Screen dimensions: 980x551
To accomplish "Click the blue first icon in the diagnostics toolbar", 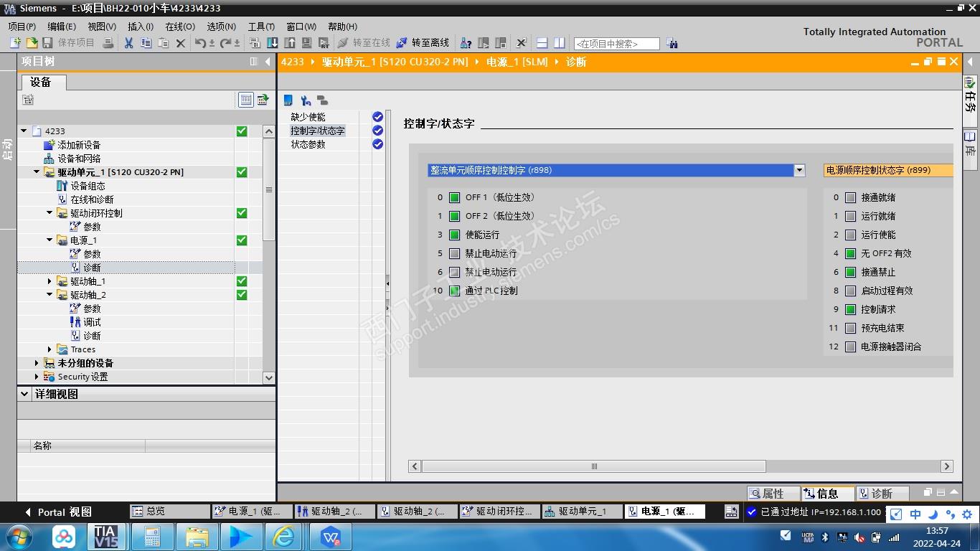I will point(288,100).
